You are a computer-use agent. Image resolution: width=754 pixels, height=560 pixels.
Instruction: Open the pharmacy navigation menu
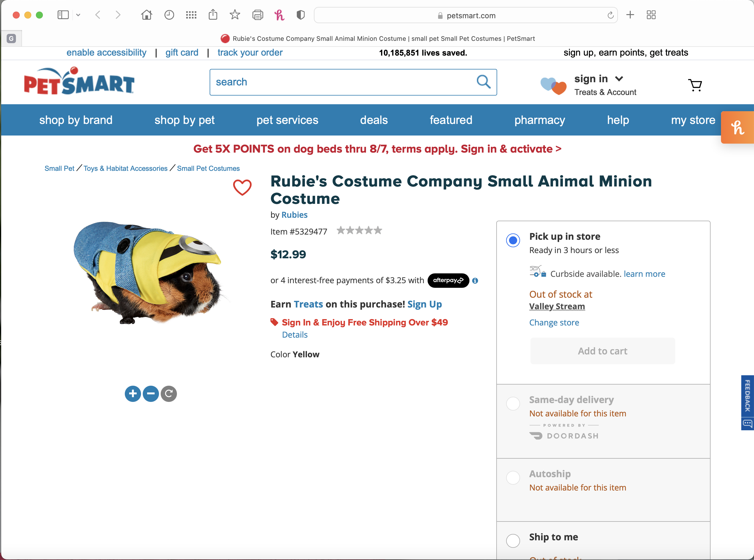[539, 120]
